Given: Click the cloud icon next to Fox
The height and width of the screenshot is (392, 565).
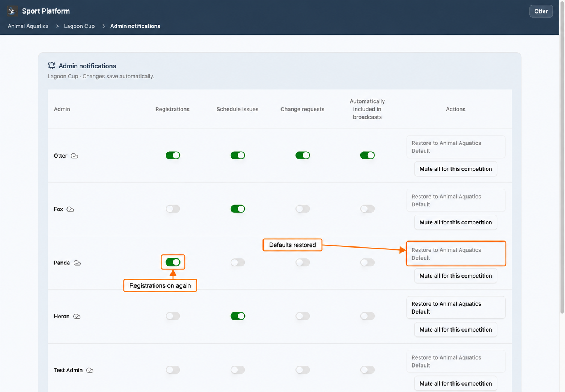Looking at the screenshot, I should [70, 209].
